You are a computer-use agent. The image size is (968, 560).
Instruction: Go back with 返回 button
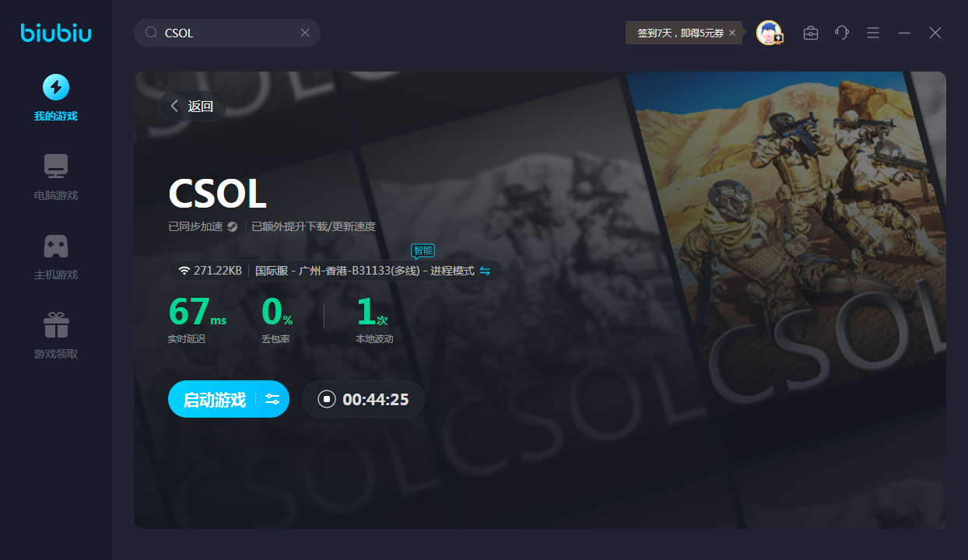pos(192,107)
